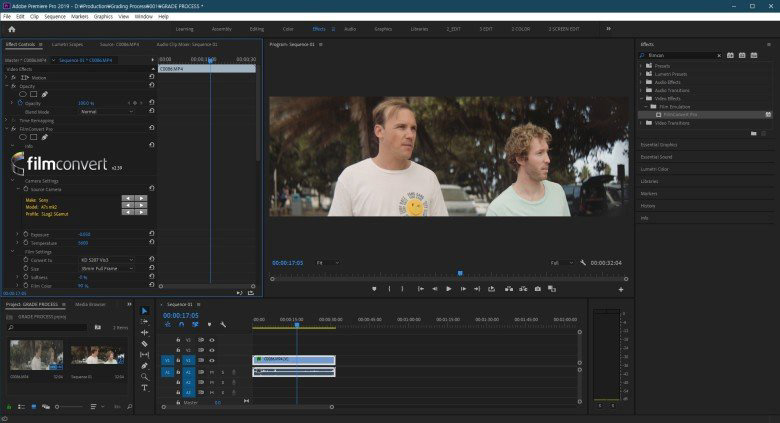Open the Blend Mode dropdown
Screen dimensions: 780x423
pos(98,111)
